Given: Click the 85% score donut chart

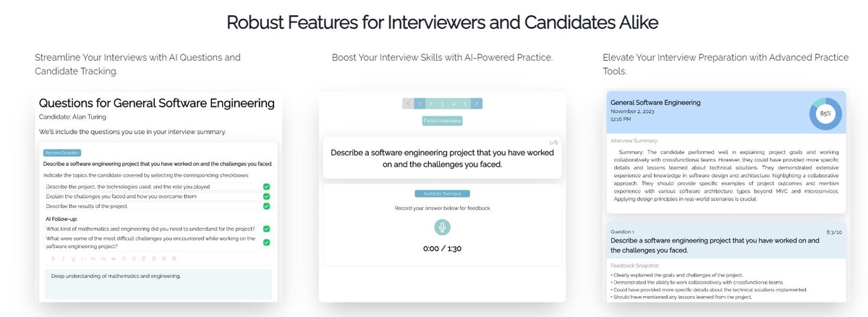Looking at the screenshot, I should point(825,114).
